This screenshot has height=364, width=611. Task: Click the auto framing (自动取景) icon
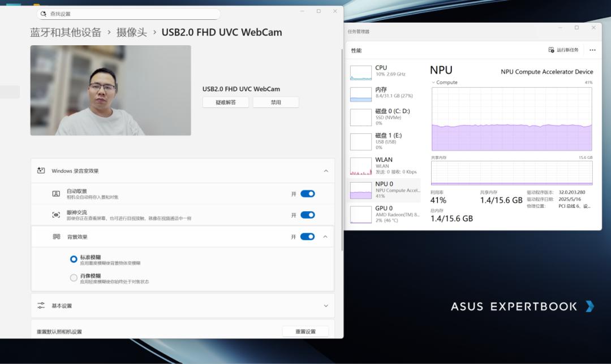(x=56, y=194)
